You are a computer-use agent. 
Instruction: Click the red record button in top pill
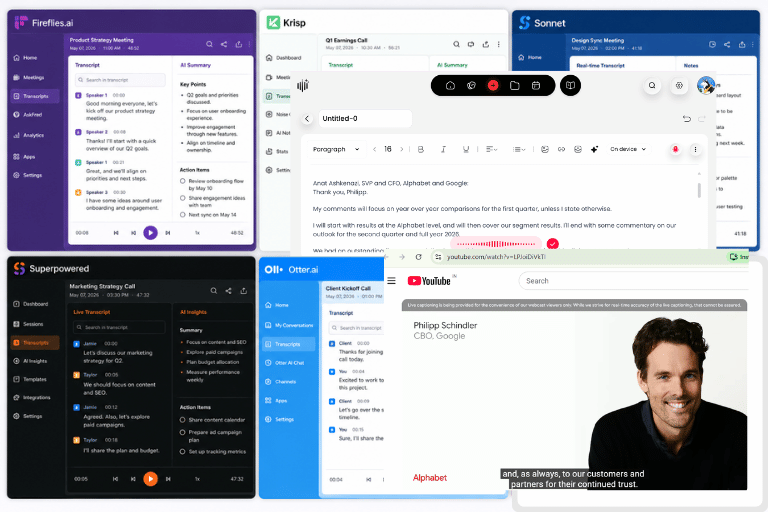[x=493, y=85]
